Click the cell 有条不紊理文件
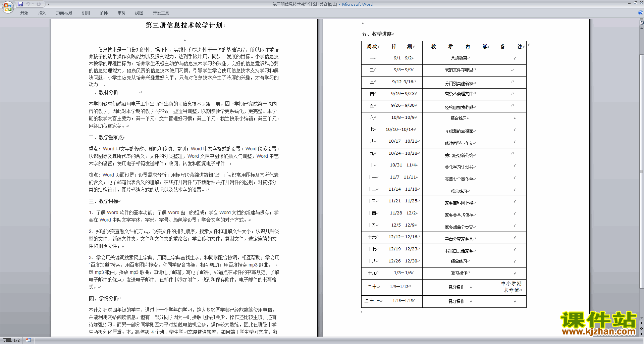The image size is (644, 344). pos(459,94)
